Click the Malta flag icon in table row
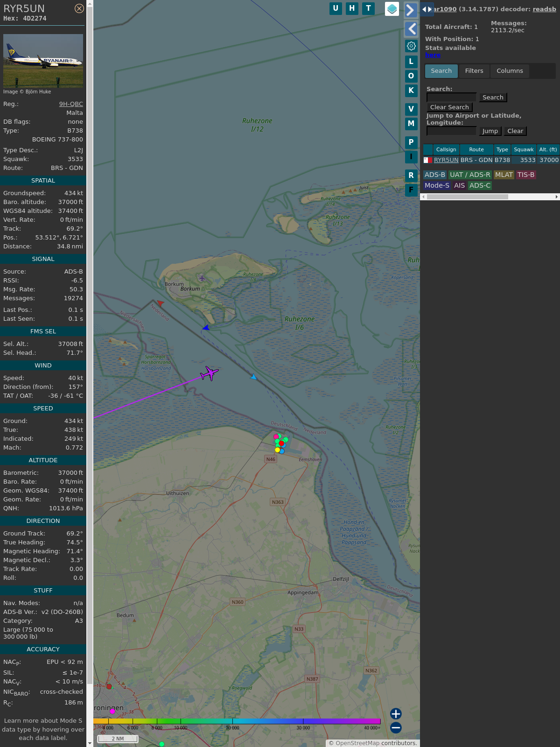 [427, 160]
